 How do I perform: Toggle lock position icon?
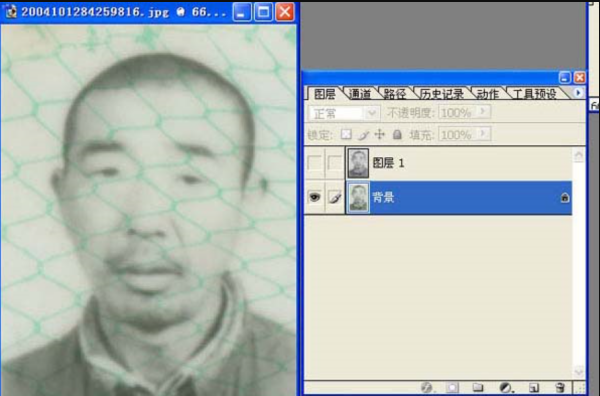[x=380, y=134]
